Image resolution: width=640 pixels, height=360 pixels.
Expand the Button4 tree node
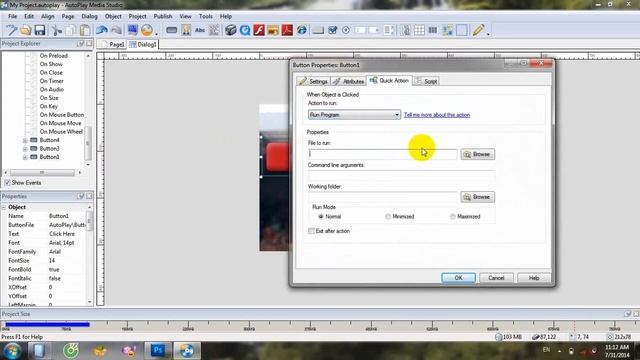coord(25,140)
